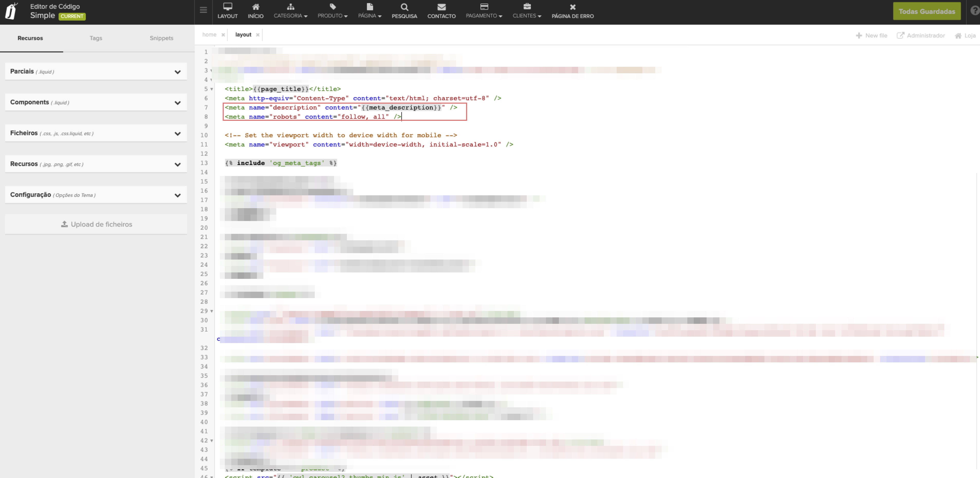980x478 pixels.
Task: Click the upload icon in Upload de ficheiros
Action: pyautogui.click(x=64, y=224)
